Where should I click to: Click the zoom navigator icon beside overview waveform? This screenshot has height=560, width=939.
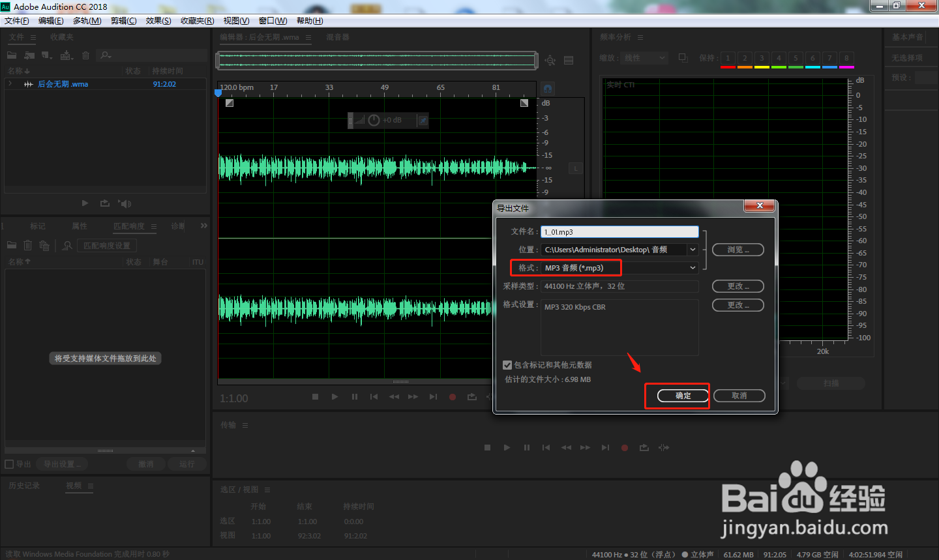550,61
